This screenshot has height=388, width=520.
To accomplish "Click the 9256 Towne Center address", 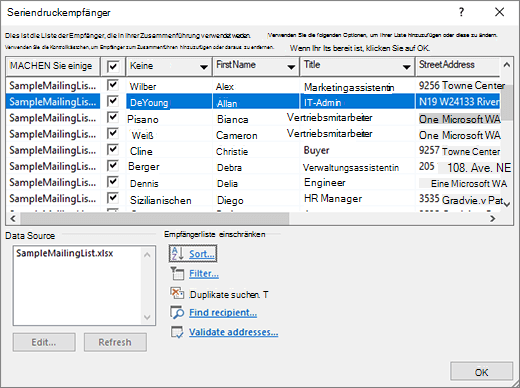I will [x=462, y=86].
